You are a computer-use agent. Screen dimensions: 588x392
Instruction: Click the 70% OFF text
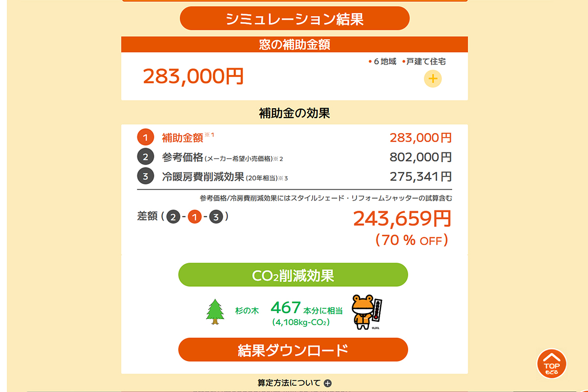coord(411,240)
